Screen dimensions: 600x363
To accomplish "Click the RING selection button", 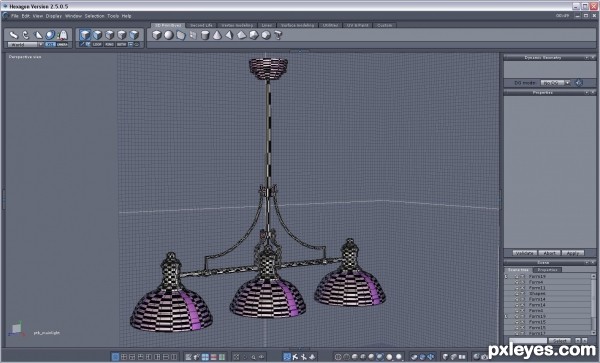I will point(109,44).
